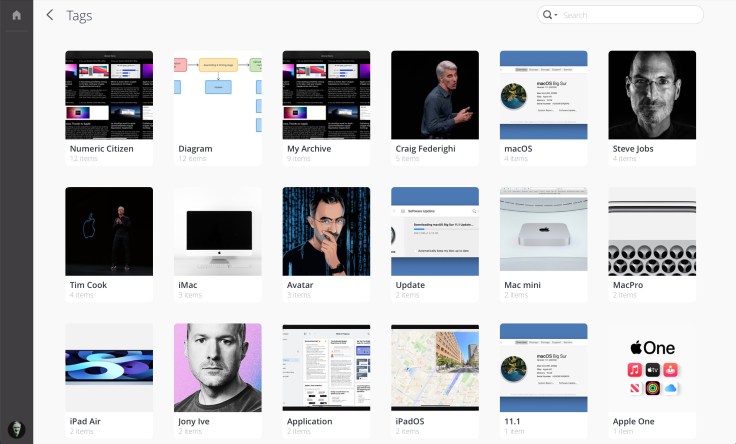Viewport: 736px width, 444px height.
Task: Click "5 items" under Craig Federighi
Action: (x=407, y=159)
